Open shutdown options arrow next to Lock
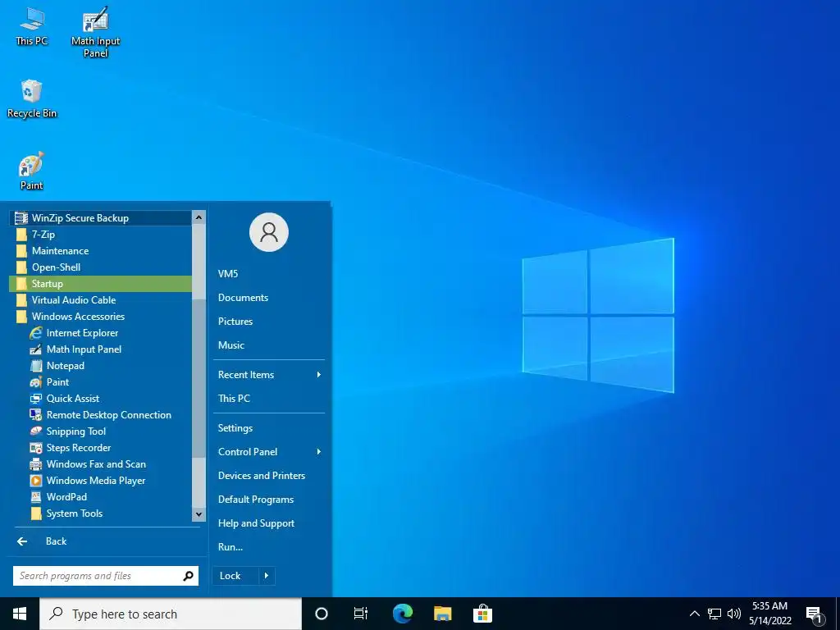The image size is (840, 630). (267, 576)
